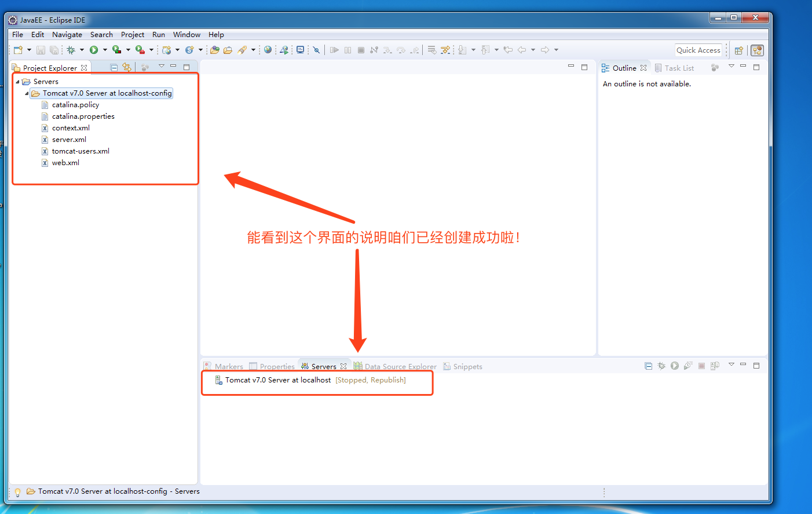Open the External Tools dropdown arrow

[151, 50]
